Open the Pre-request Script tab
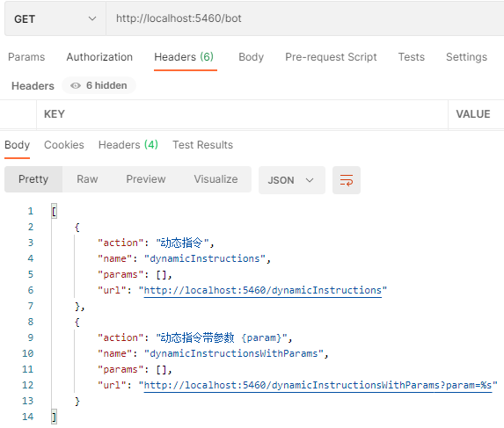504x428 pixels. (331, 57)
